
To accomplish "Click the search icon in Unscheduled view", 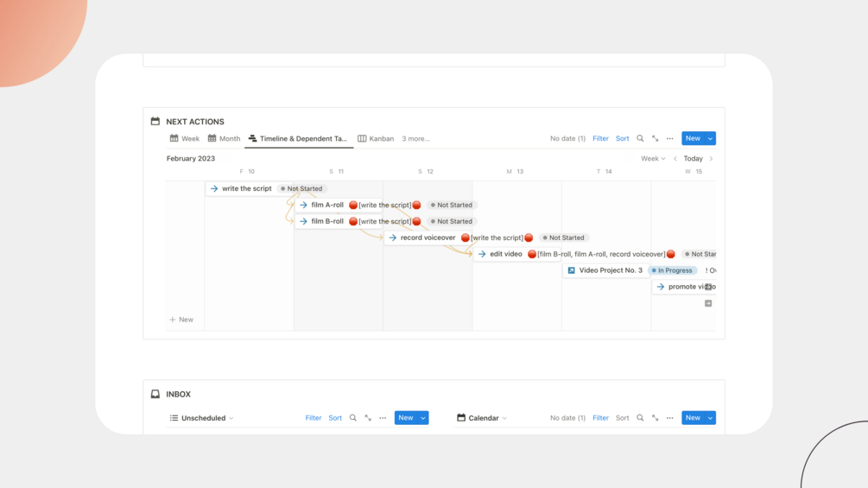I will [352, 418].
